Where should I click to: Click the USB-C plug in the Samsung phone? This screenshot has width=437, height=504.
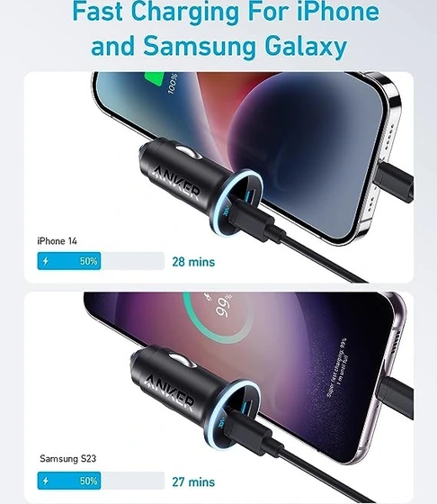tap(395, 398)
